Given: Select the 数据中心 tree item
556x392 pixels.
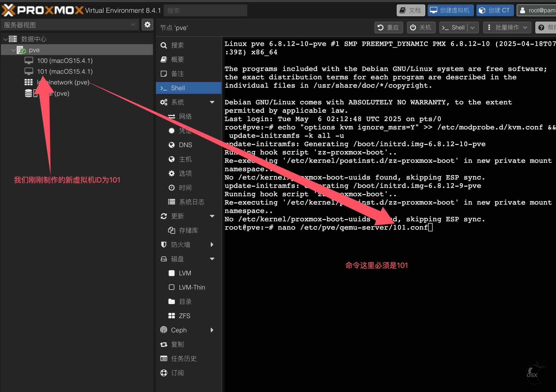Looking at the screenshot, I should point(34,39).
